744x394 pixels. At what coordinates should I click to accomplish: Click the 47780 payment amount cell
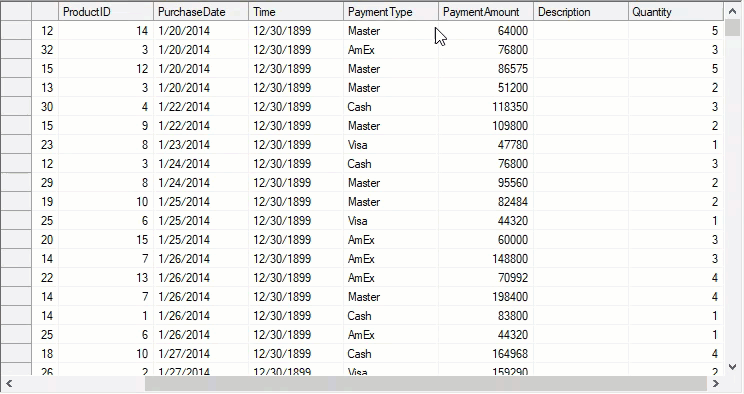(485, 145)
